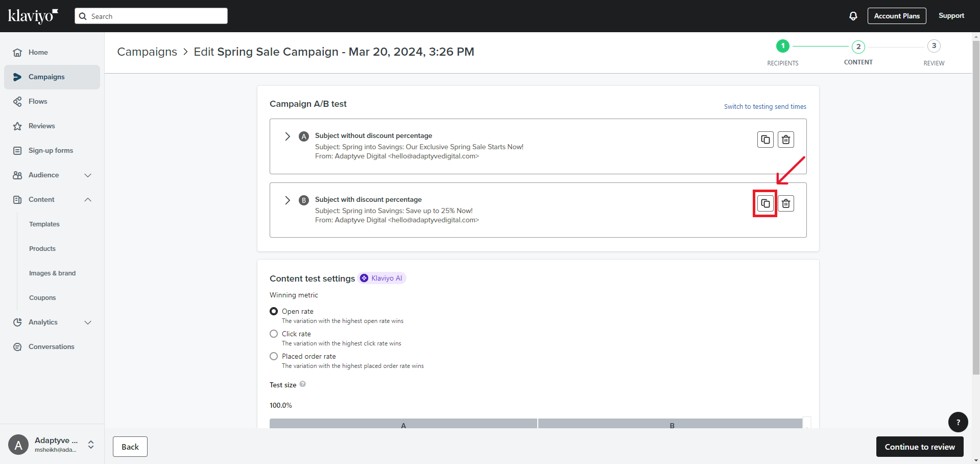This screenshot has height=464, width=980.
Task: Select Placed order rate metric
Action: pyautogui.click(x=274, y=356)
